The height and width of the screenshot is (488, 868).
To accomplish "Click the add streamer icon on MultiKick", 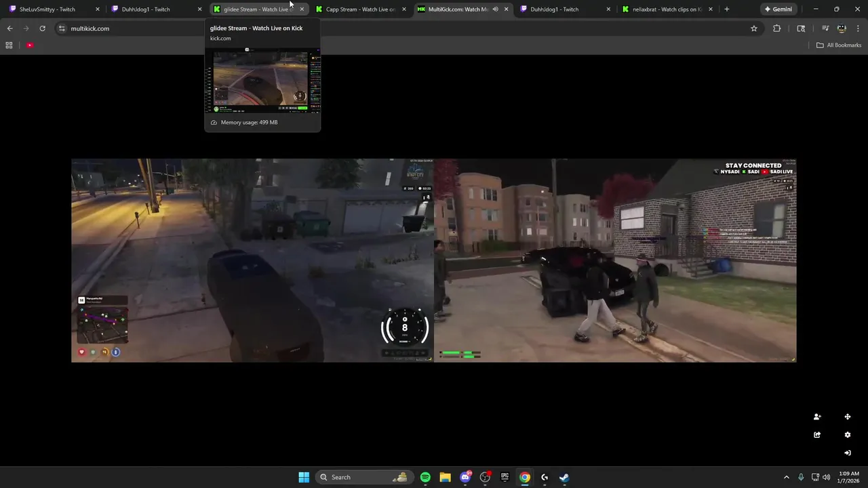I will click(x=817, y=417).
